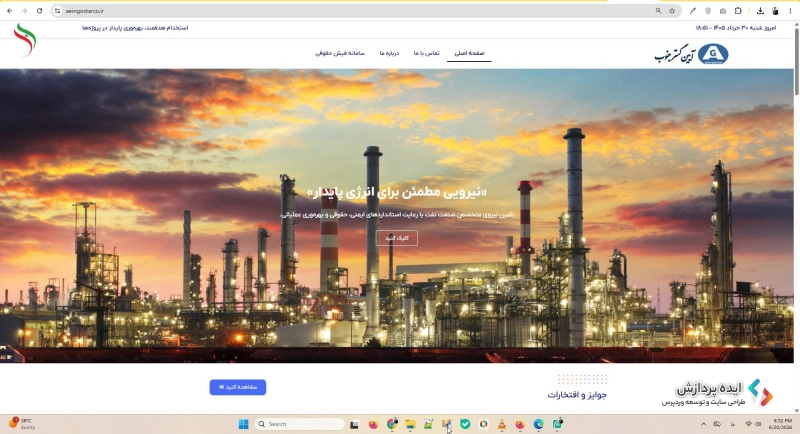Bookmark this page with the star icon
The image size is (800, 434).
click(672, 11)
